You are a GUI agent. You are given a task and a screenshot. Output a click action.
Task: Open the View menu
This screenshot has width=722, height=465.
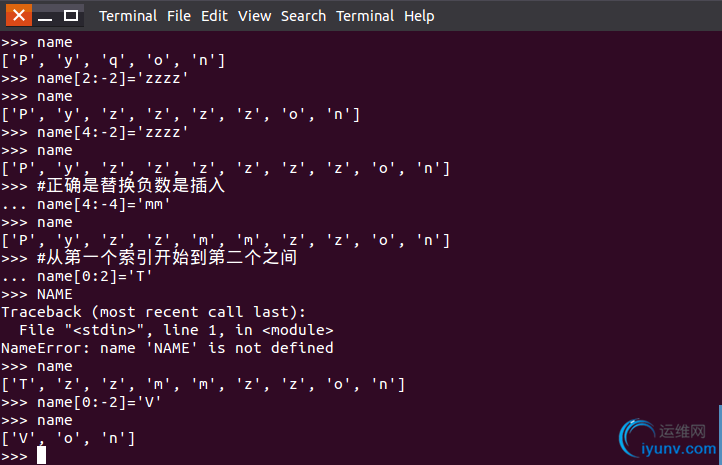pyautogui.click(x=254, y=16)
